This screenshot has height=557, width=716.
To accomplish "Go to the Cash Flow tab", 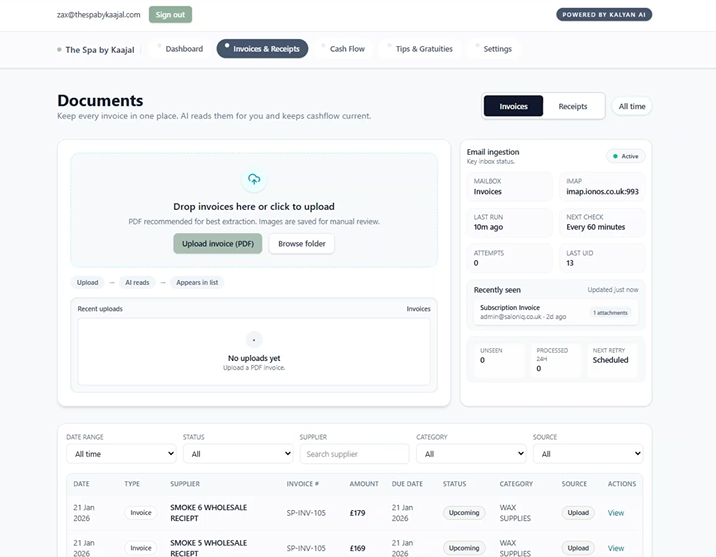I will click(347, 49).
